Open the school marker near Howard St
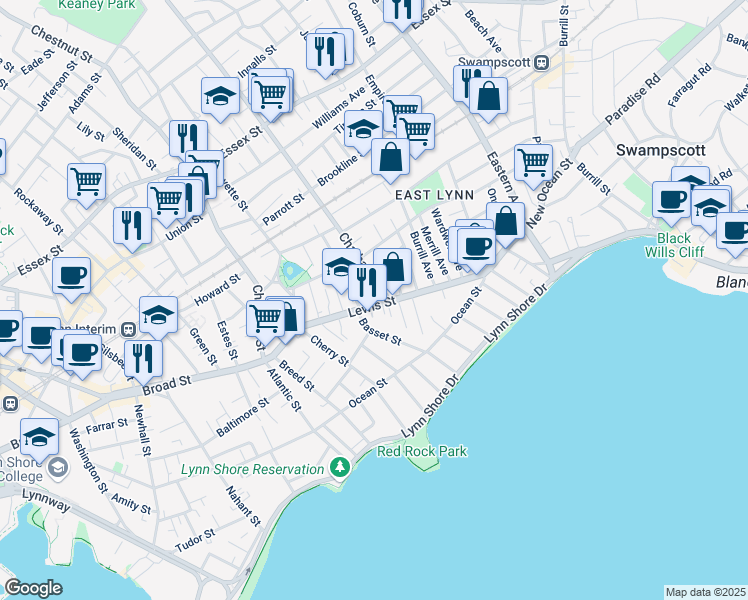Image resolution: width=748 pixels, height=600 pixels. click(158, 318)
